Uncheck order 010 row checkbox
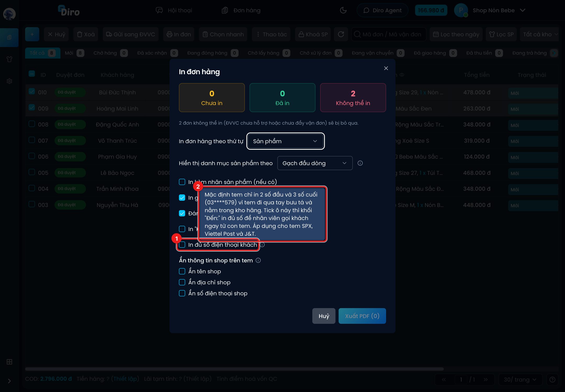Viewport: 565px width, 392px height. (32, 91)
